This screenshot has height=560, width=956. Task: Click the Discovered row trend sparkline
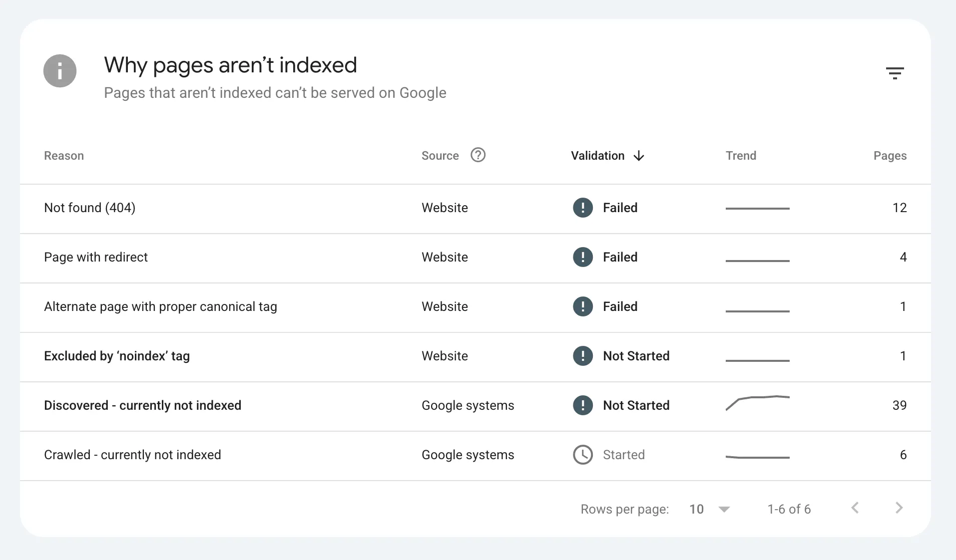pyautogui.click(x=757, y=403)
